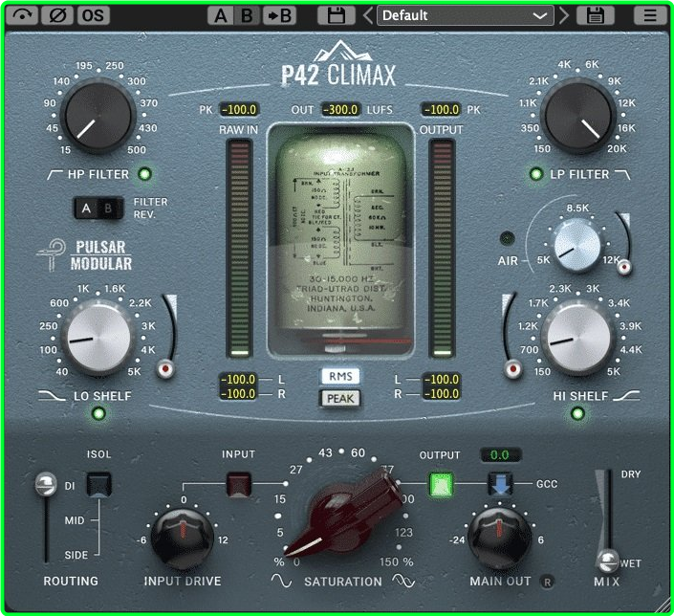Click the ROUTING slider handle

point(46,484)
